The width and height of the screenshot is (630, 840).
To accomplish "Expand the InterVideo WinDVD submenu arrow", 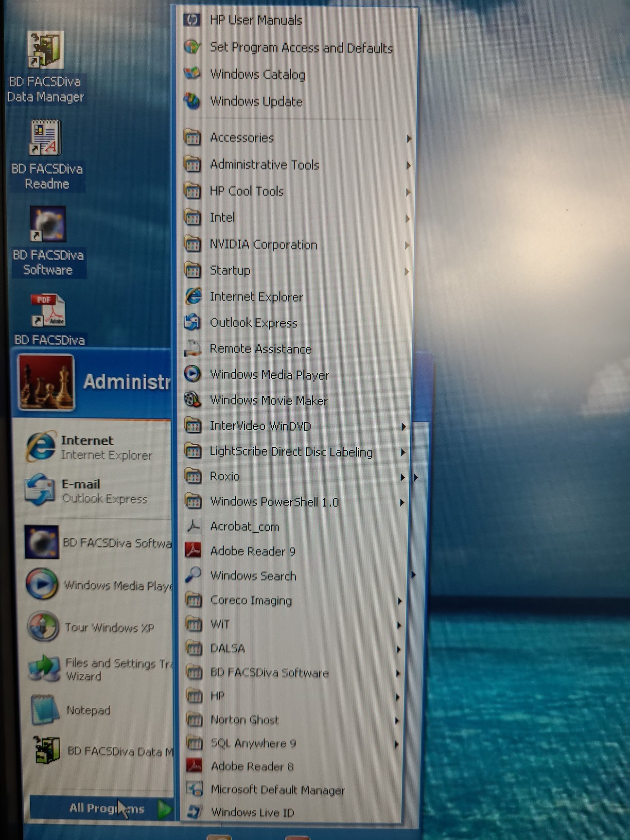I will coord(403,427).
